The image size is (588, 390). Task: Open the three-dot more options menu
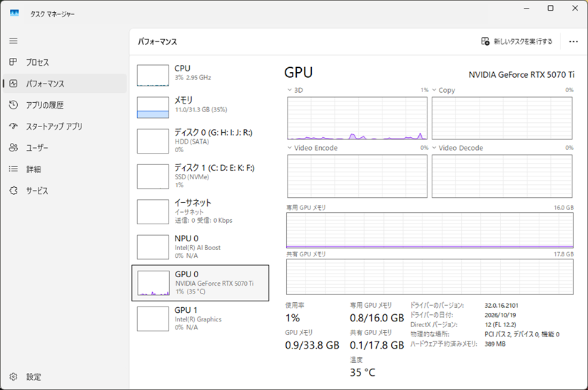coord(574,41)
